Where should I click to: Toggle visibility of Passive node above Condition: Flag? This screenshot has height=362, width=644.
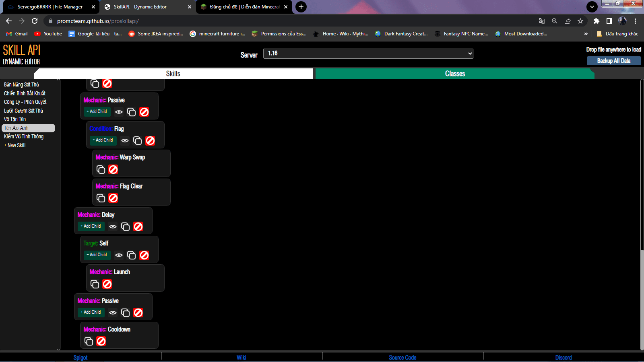tap(119, 112)
